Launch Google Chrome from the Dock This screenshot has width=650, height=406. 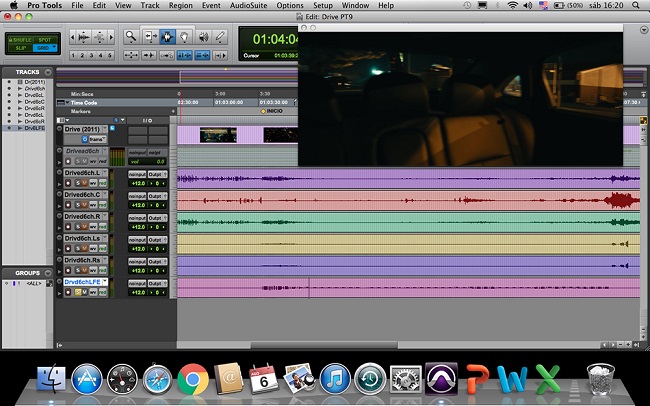[192, 380]
